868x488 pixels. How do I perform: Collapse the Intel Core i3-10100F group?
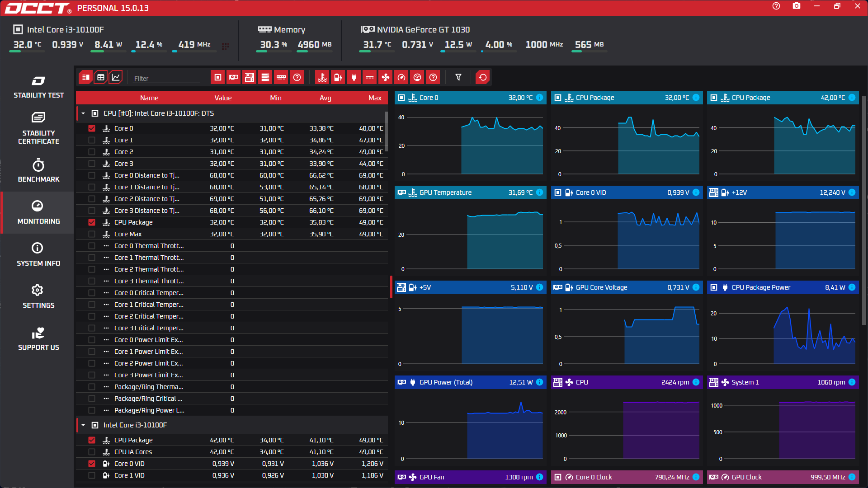(83, 425)
